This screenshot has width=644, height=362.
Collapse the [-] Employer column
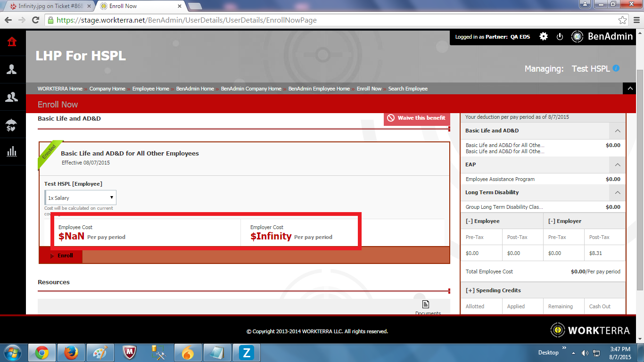(565, 221)
